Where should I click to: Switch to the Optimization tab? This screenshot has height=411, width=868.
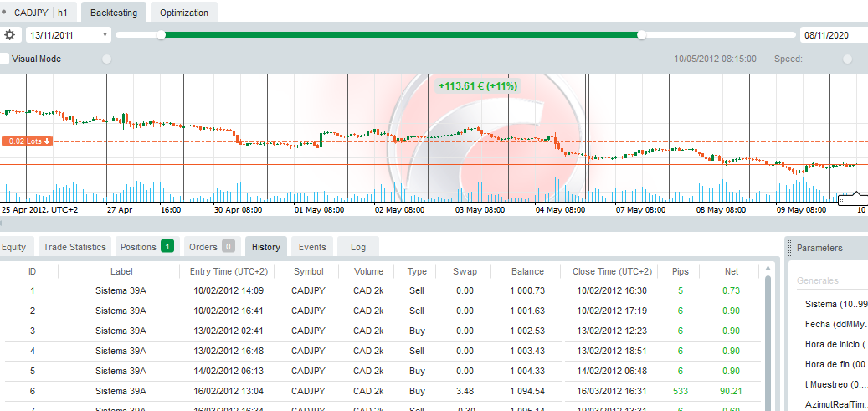coord(184,13)
